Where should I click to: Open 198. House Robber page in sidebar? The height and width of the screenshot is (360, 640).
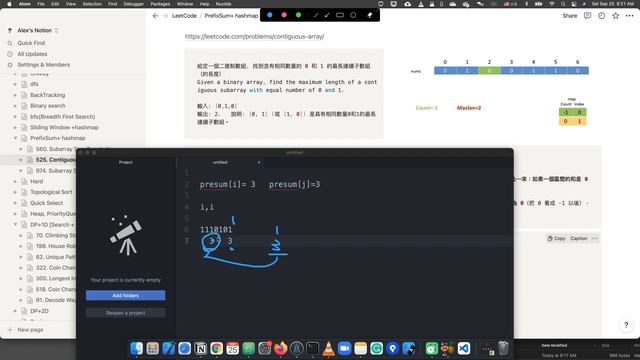click(x=56, y=246)
